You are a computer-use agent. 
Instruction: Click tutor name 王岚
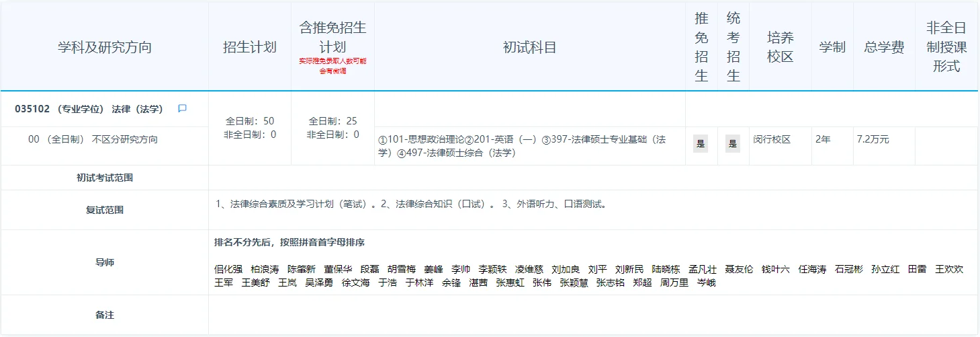point(287,283)
